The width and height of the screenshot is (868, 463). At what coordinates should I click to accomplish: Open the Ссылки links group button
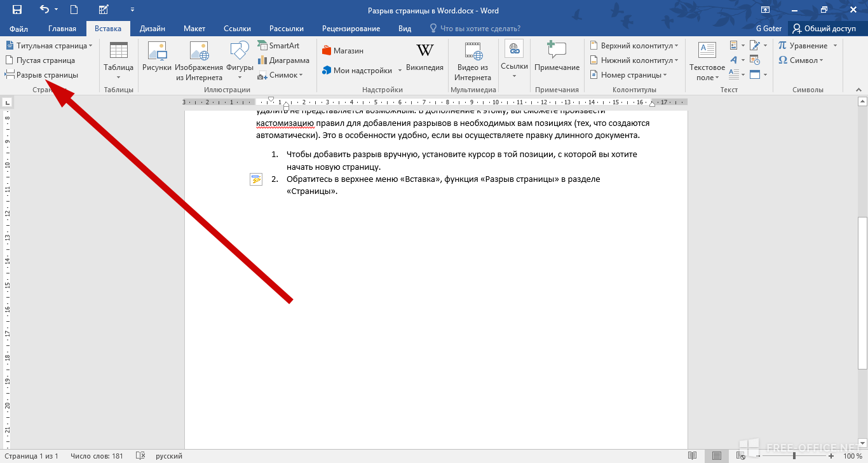click(514, 60)
